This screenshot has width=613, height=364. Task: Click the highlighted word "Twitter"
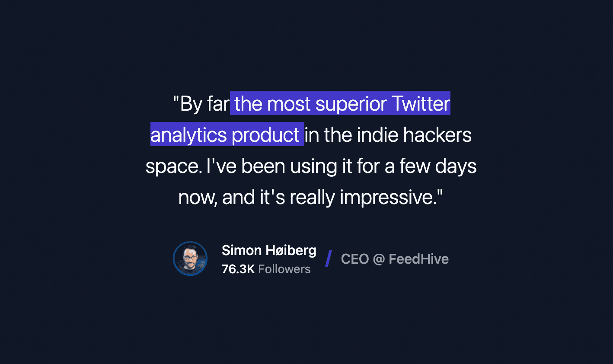[421, 104]
